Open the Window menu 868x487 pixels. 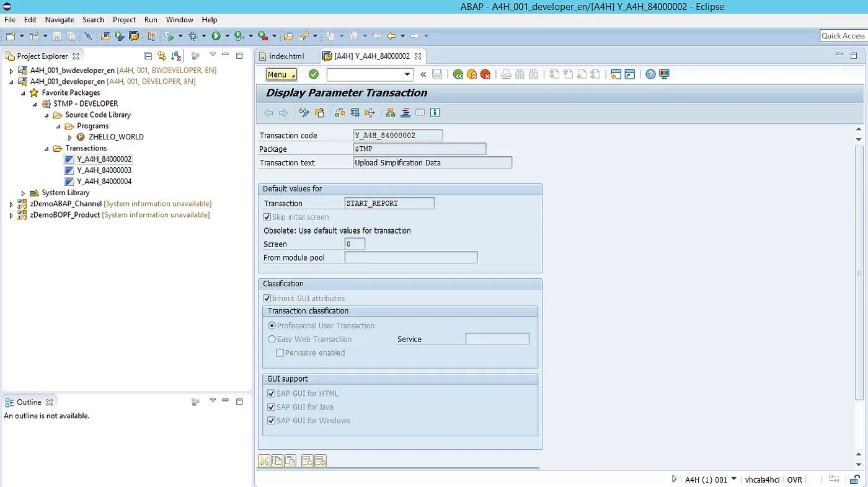(x=180, y=20)
